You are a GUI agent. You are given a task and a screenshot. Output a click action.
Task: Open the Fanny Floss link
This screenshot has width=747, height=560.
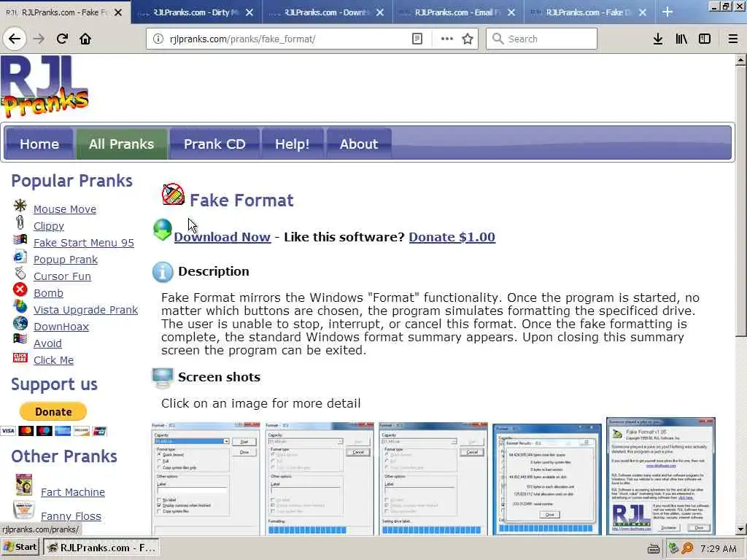(71, 516)
